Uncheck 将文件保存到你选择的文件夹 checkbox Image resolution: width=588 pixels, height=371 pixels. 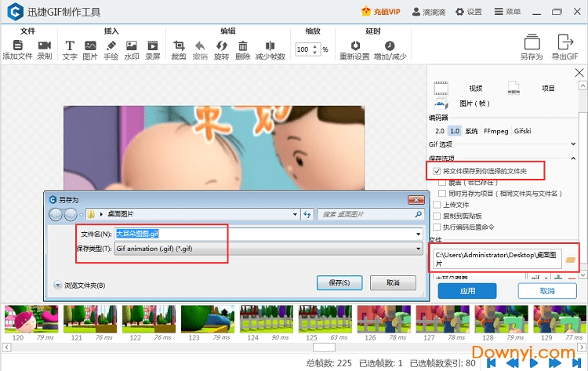point(437,171)
